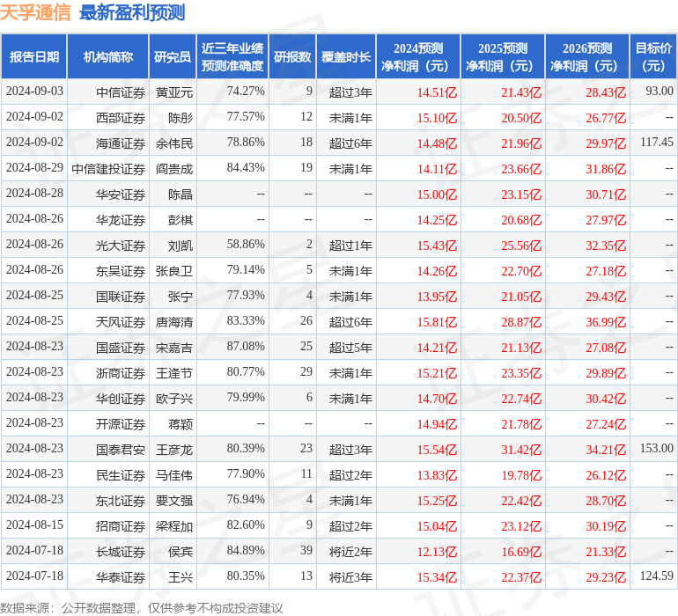Image resolution: width=678 pixels, height=616 pixels.
Task: Click 2026 profit value 36.99亿
Action: coord(606,321)
